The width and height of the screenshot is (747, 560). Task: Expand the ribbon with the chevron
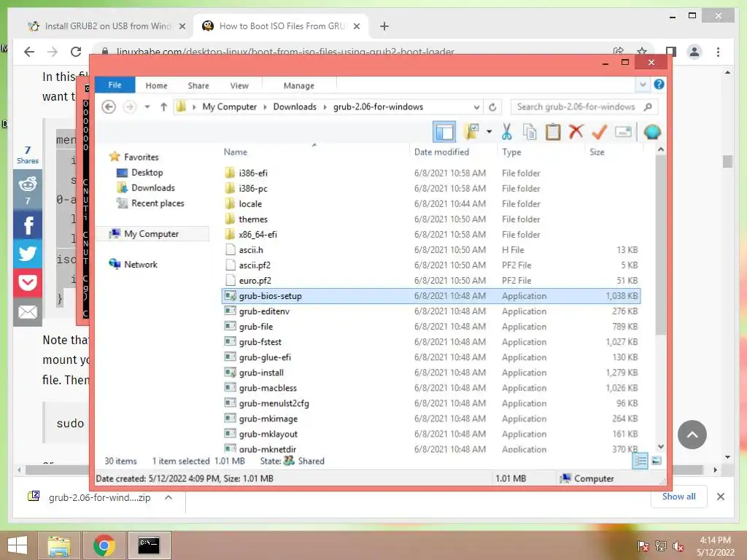coord(643,85)
